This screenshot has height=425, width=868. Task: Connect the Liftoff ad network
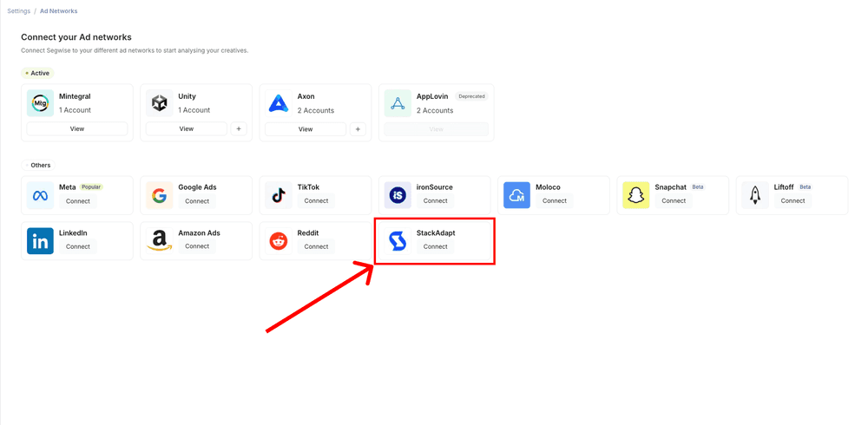792,201
